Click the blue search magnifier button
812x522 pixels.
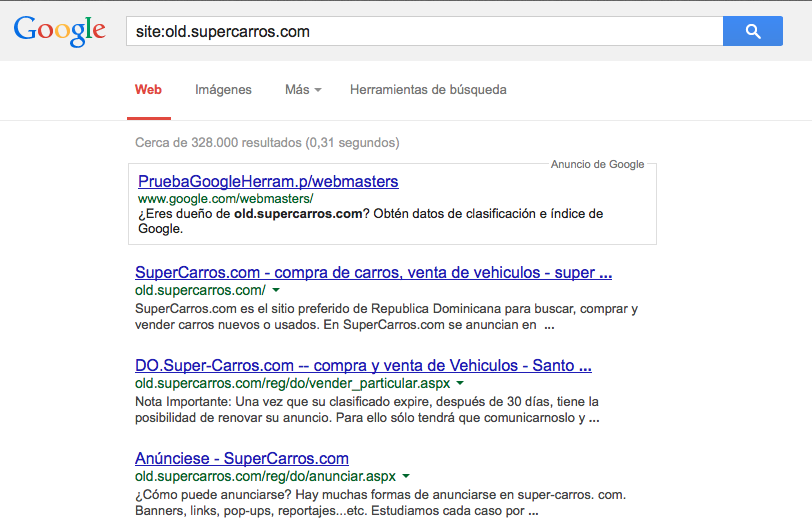coord(752,31)
